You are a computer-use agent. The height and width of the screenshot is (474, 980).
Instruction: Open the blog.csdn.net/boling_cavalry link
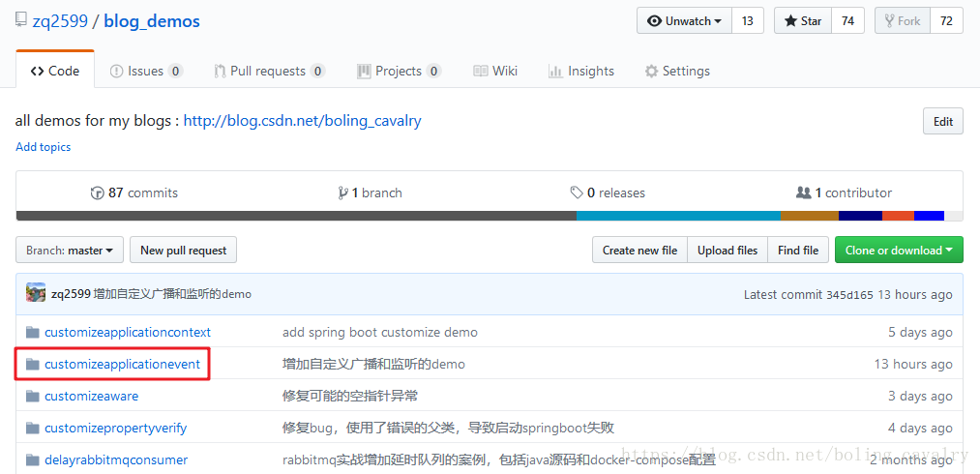pos(303,120)
